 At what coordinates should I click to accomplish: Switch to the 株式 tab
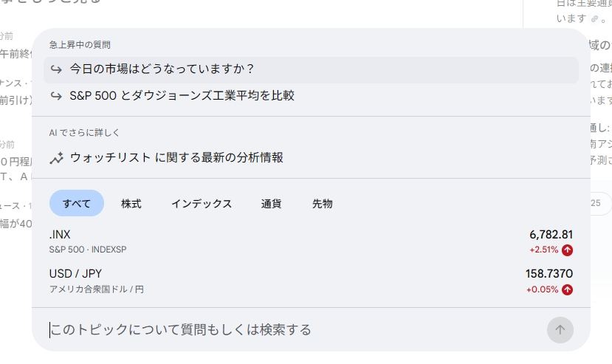click(x=131, y=204)
